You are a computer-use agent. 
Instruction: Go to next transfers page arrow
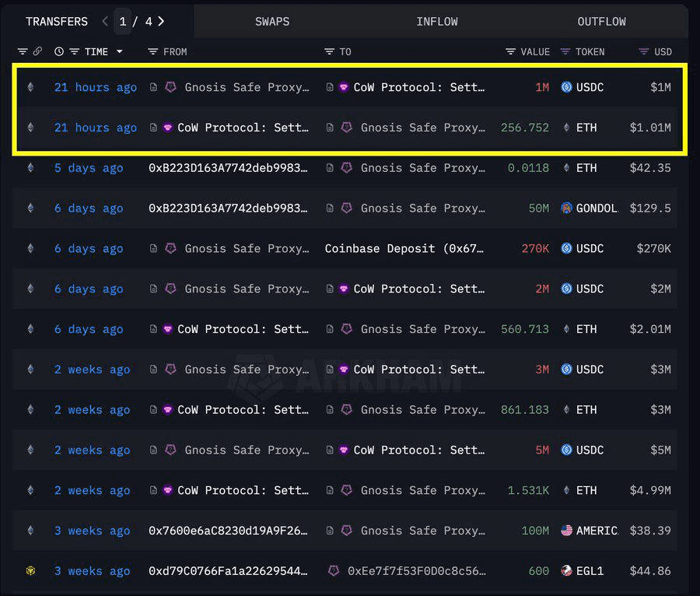pos(161,21)
